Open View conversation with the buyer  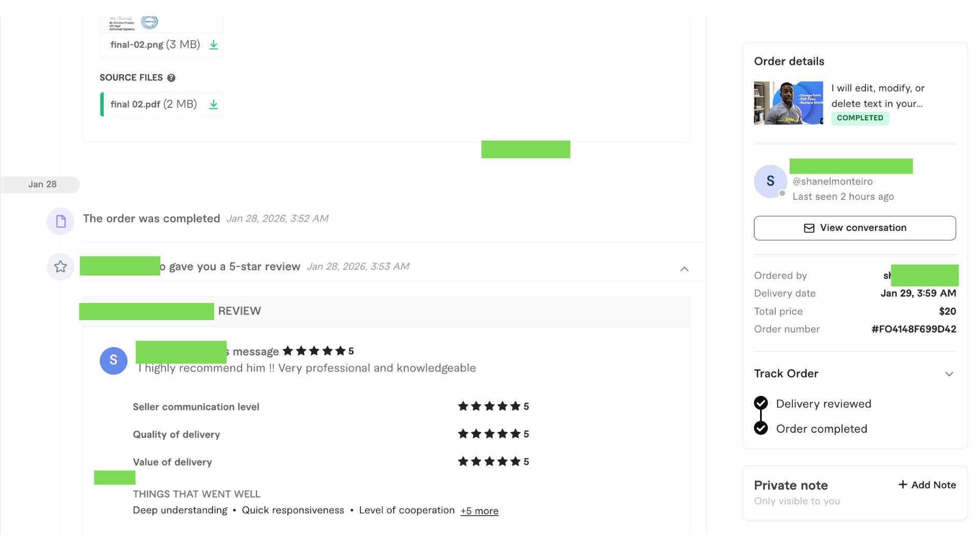click(x=855, y=228)
